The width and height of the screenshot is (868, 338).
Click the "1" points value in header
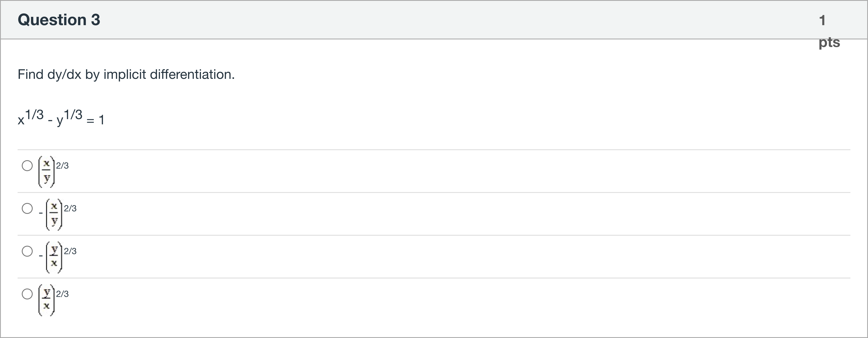pyautogui.click(x=822, y=20)
